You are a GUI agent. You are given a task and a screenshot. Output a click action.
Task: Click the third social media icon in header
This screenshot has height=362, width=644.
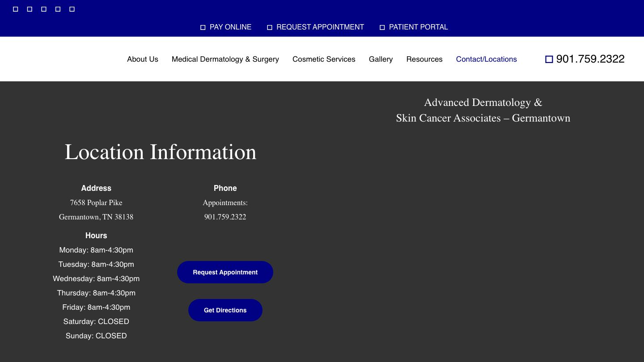[x=43, y=8]
